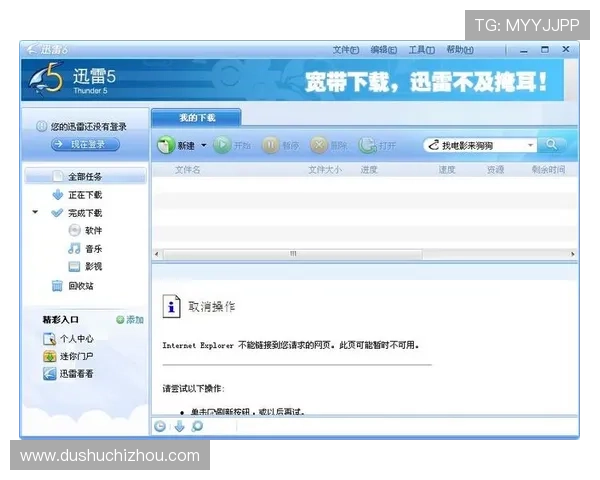Click the 现在登录 login button
Screen dimensions: 600x480
click(x=85, y=144)
